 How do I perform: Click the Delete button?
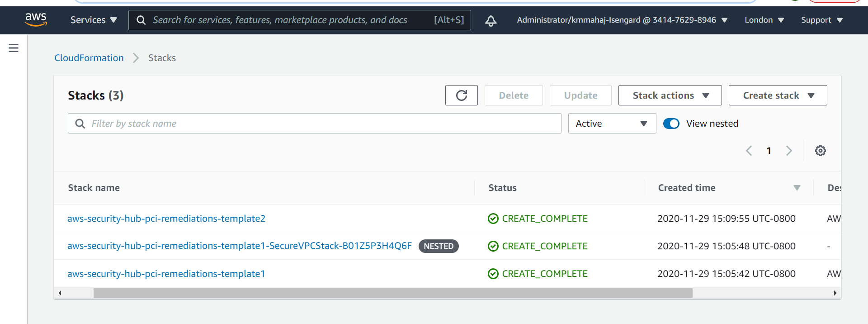point(514,95)
